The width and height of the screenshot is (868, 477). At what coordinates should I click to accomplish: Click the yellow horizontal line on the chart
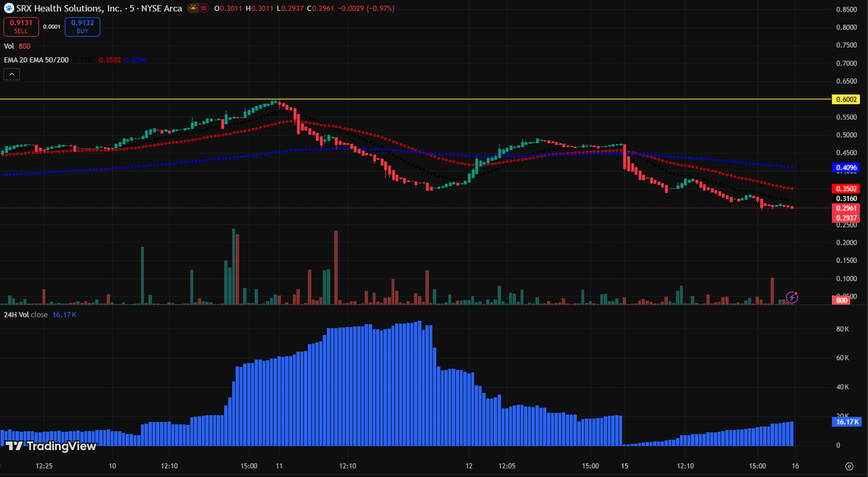(x=416, y=99)
